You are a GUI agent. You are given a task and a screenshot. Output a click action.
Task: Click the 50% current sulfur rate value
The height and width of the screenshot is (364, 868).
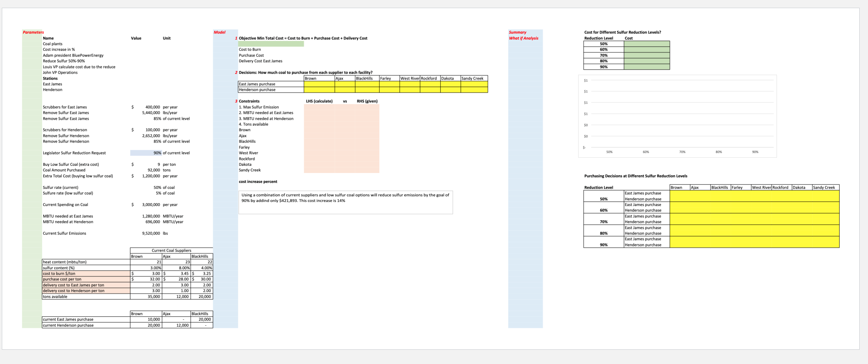(157, 188)
